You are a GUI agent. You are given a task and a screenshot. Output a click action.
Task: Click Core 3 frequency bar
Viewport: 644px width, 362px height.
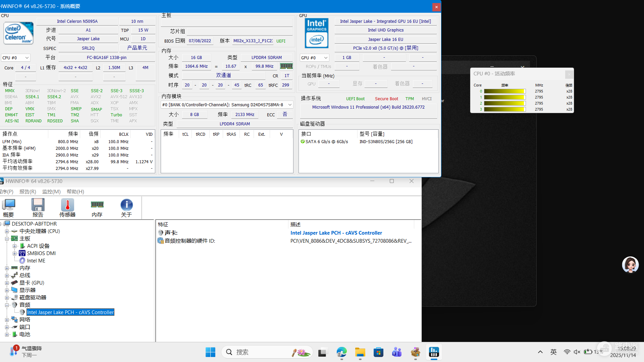(x=505, y=109)
